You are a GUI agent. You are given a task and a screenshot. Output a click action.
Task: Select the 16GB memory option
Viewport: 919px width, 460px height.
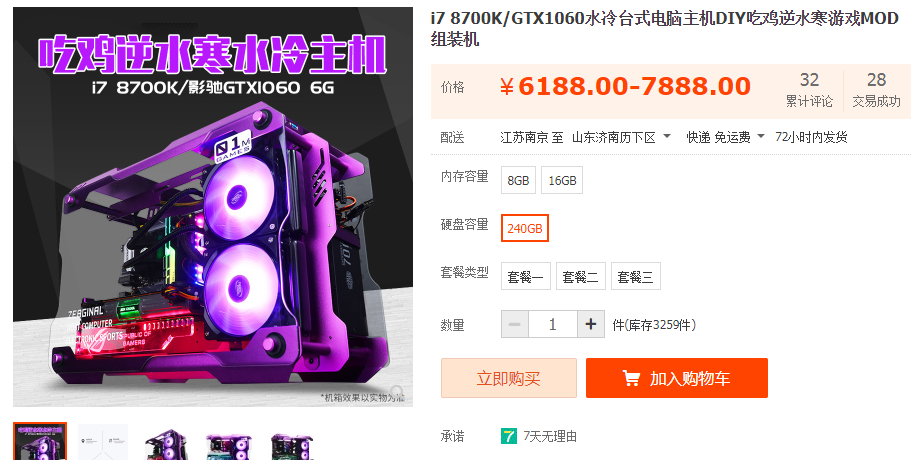[562, 180]
